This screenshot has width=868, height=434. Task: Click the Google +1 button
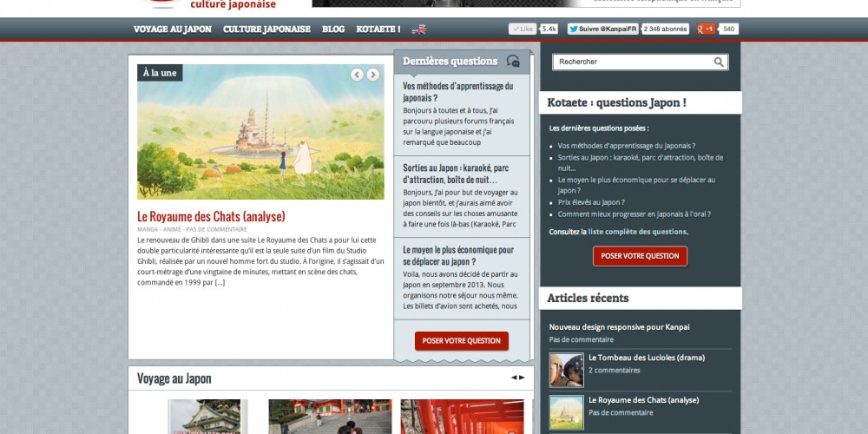pyautogui.click(x=707, y=29)
